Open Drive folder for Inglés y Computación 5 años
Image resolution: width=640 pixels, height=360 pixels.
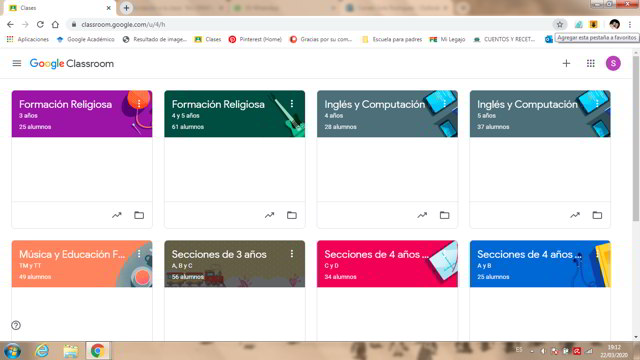(597, 215)
